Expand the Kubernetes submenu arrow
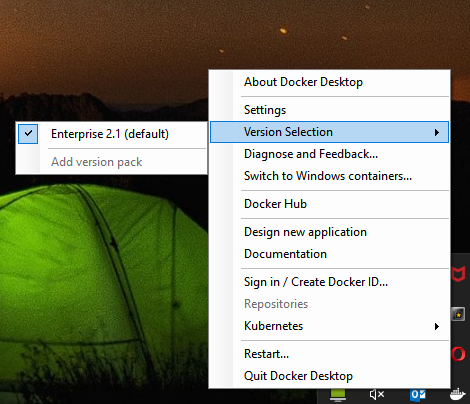This screenshot has height=404, width=470. click(x=437, y=326)
